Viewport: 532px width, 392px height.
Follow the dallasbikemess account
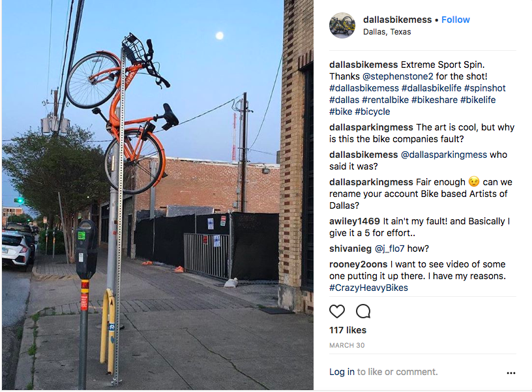455,20
